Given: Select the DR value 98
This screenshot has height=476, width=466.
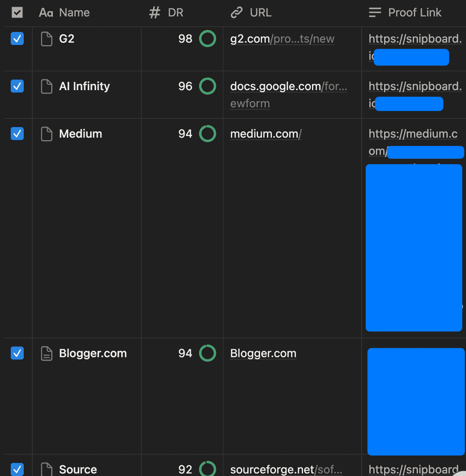Looking at the screenshot, I should 185,39.
